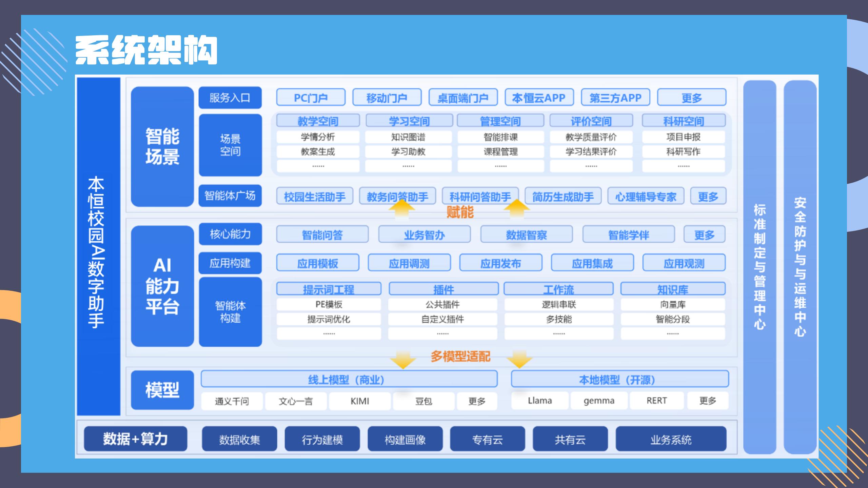Click the 应用模板 box
868x488 pixels.
click(x=318, y=263)
